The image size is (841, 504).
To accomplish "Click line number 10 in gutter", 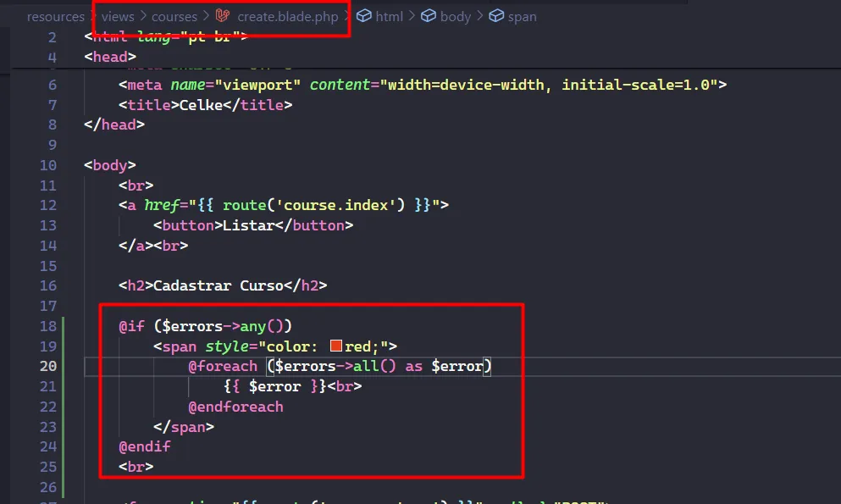I will (47, 164).
